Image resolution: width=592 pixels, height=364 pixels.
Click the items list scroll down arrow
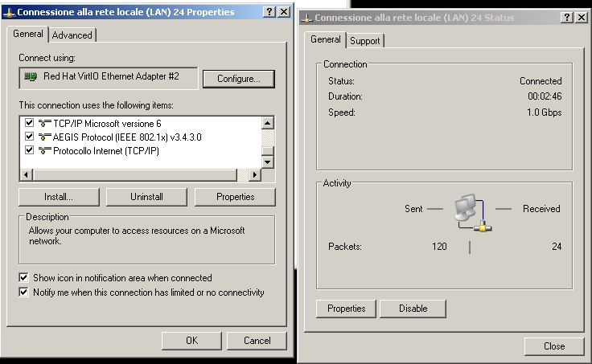pyautogui.click(x=267, y=162)
